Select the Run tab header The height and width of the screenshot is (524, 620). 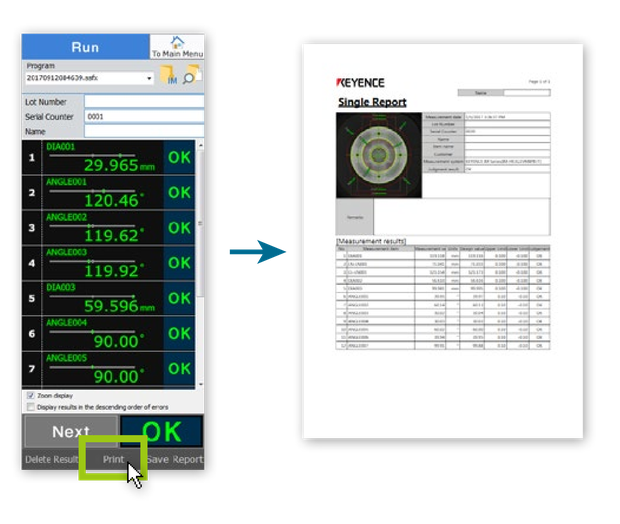click(85, 47)
